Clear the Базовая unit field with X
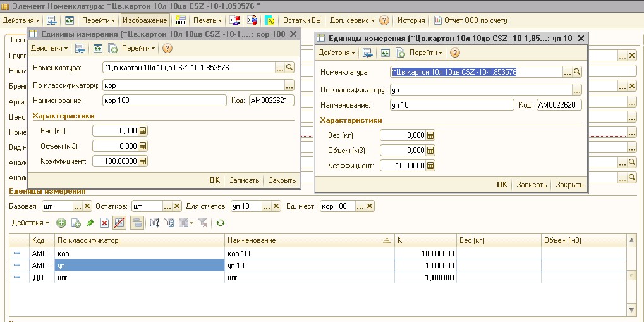 tap(87, 206)
